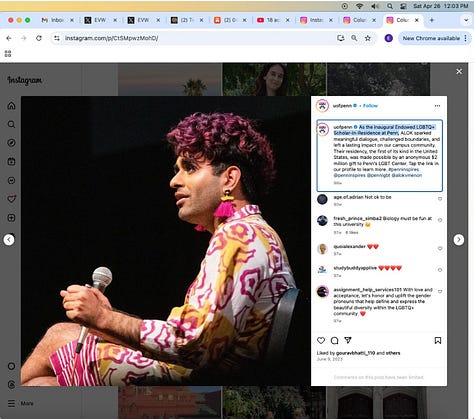The width and height of the screenshot is (474, 419).
Task: Click the zoom magnifier in address bar
Action: point(354,38)
